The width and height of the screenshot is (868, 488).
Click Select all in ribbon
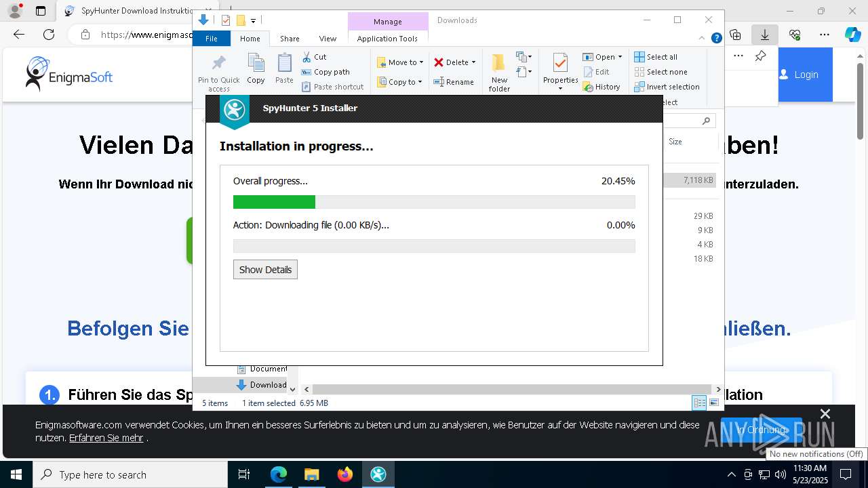click(656, 57)
